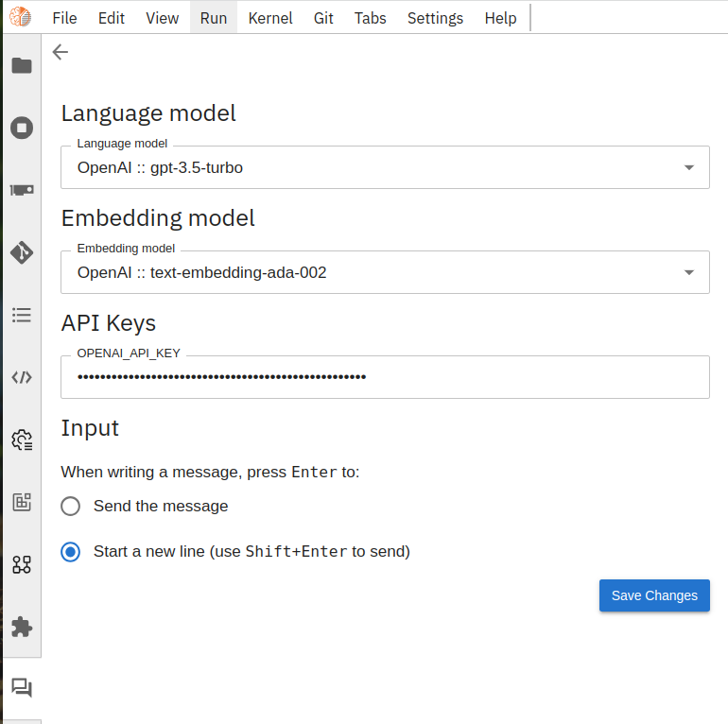Open the Git sidebar panel icon

[x=22, y=252]
